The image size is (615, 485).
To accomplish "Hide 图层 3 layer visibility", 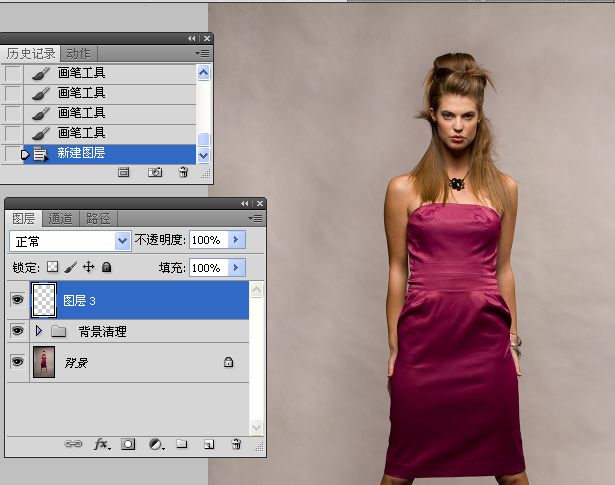I will (17, 300).
